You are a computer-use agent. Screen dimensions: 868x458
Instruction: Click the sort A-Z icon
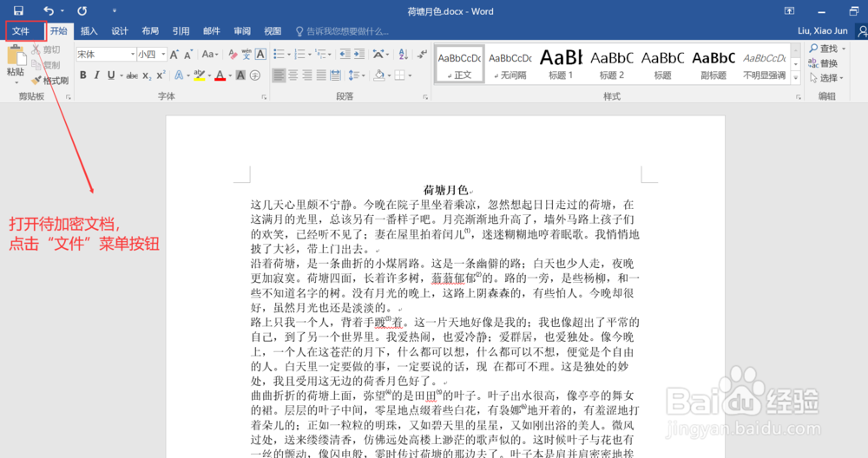404,54
